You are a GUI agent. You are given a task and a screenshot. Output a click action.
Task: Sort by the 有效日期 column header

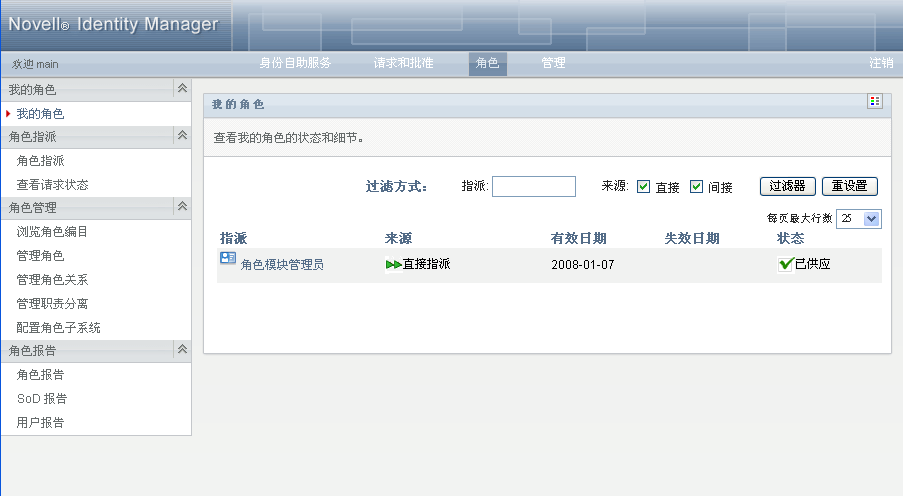click(x=578, y=238)
